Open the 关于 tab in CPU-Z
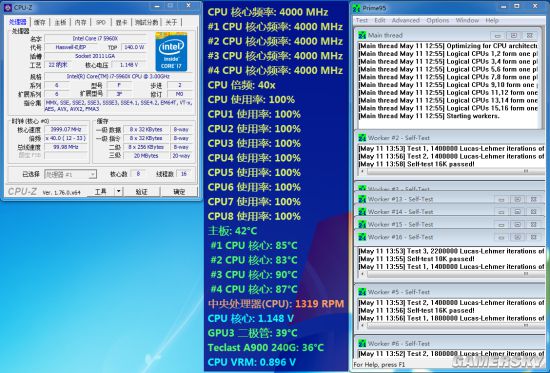550x373 pixels. [172, 22]
